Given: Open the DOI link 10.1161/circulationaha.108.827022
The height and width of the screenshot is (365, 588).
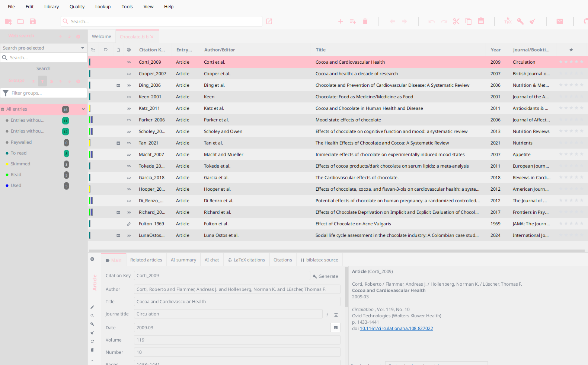Looking at the screenshot, I should click(x=396, y=328).
